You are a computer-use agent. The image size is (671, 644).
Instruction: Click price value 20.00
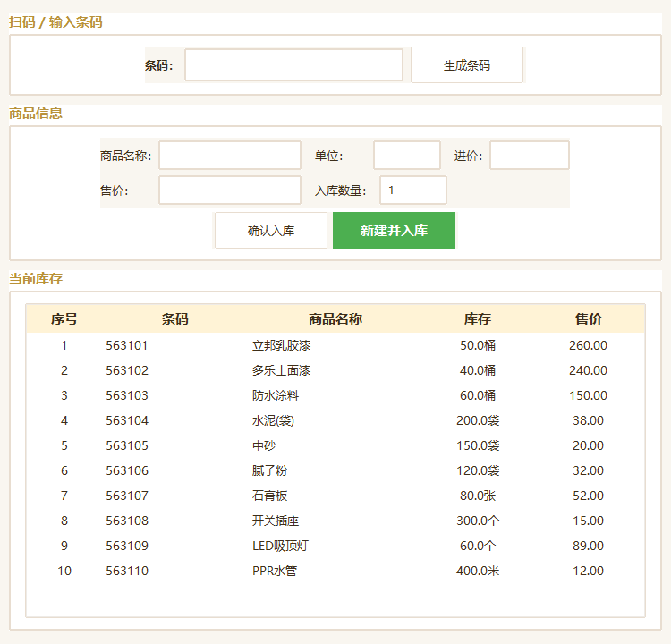point(589,445)
